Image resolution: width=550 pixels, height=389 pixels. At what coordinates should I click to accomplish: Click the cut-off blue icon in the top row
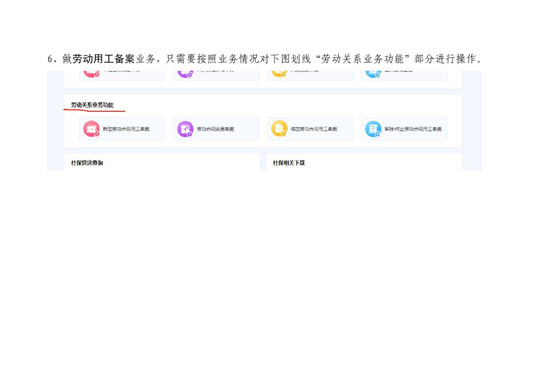(x=373, y=74)
